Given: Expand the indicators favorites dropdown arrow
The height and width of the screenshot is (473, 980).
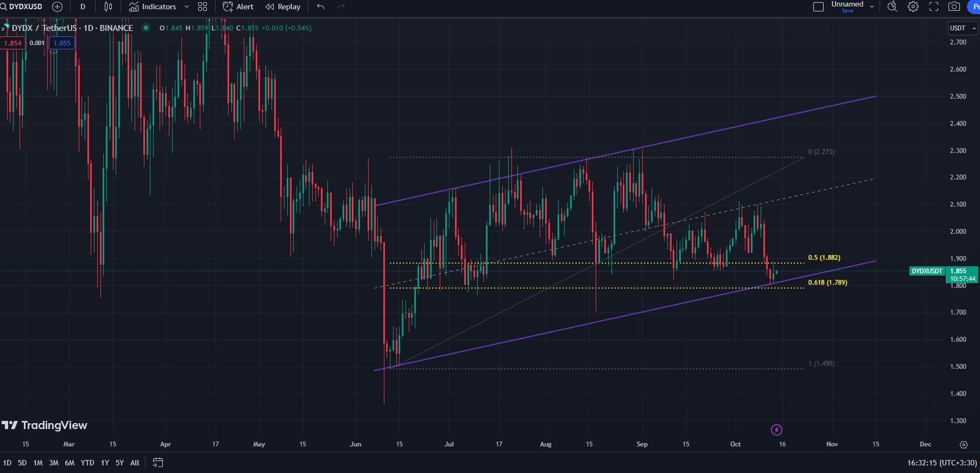Looking at the screenshot, I should (x=187, y=7).
